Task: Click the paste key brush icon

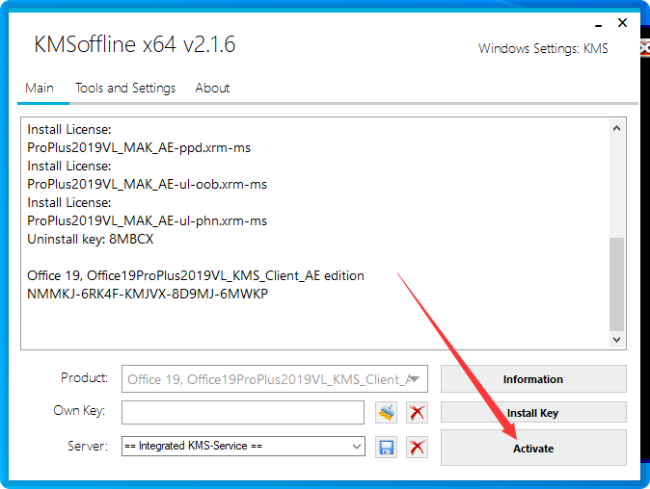Action: click(x=386, y=413)
